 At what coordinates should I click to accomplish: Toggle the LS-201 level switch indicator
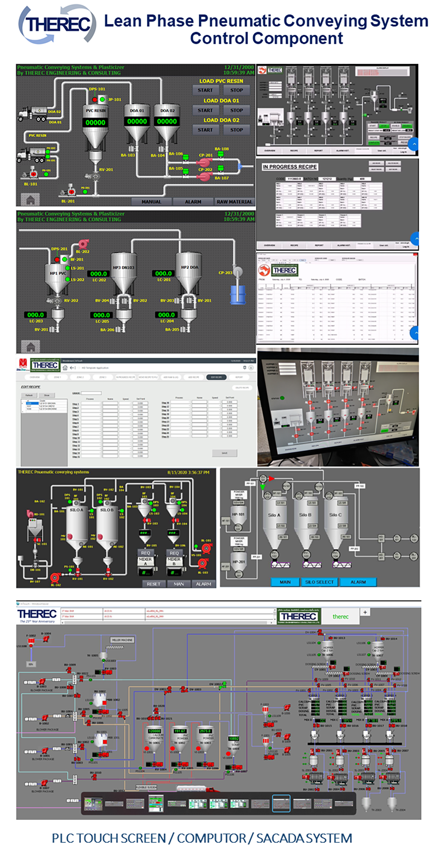point(67,268)
